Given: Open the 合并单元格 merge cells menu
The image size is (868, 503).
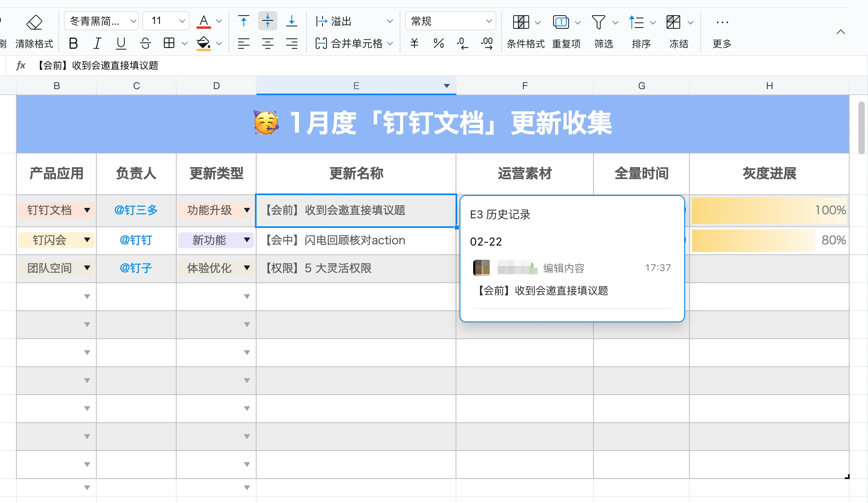Looking at the screenshot, I should 354,44.
